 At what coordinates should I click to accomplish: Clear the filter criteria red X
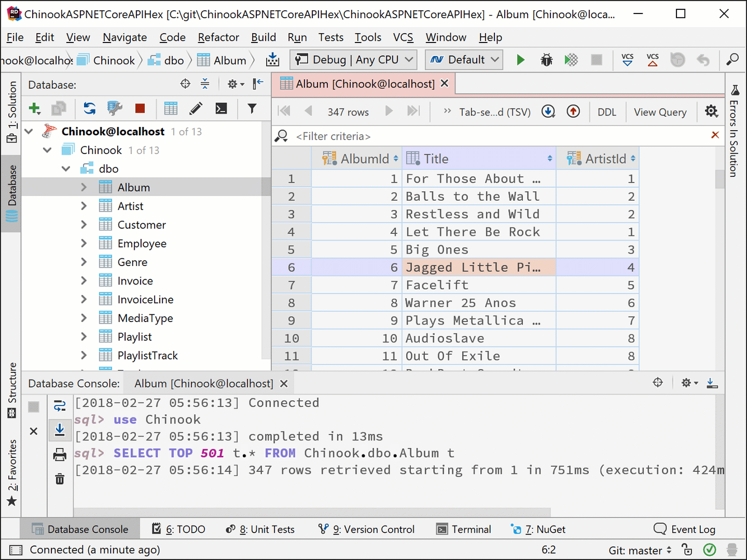point(715,135)
